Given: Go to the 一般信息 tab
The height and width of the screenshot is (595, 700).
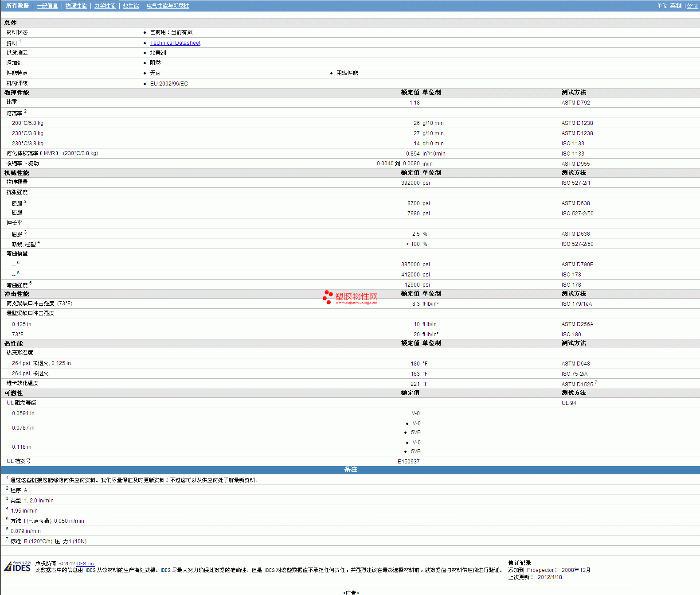Looking at the screenshot, I should pyautogui.click(x=47, y=6).
